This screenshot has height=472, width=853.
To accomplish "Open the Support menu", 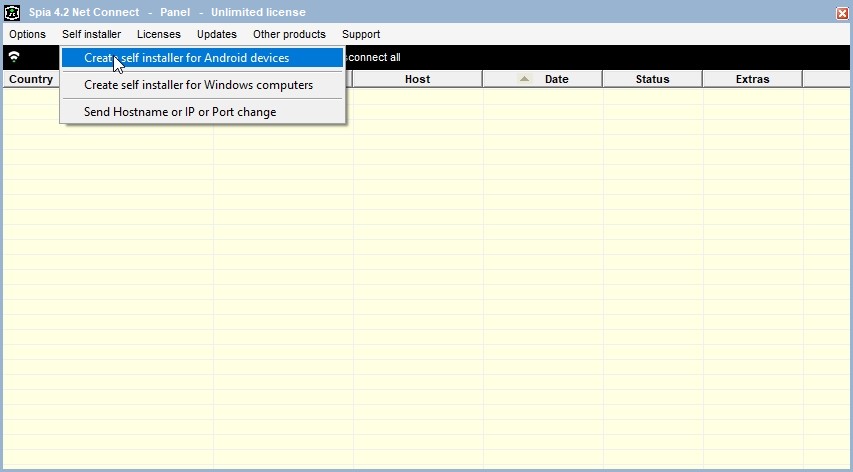I will coord(361,34).
